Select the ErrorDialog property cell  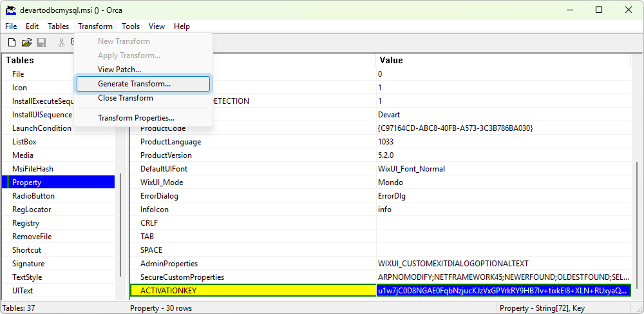click(x=253, y=196)
